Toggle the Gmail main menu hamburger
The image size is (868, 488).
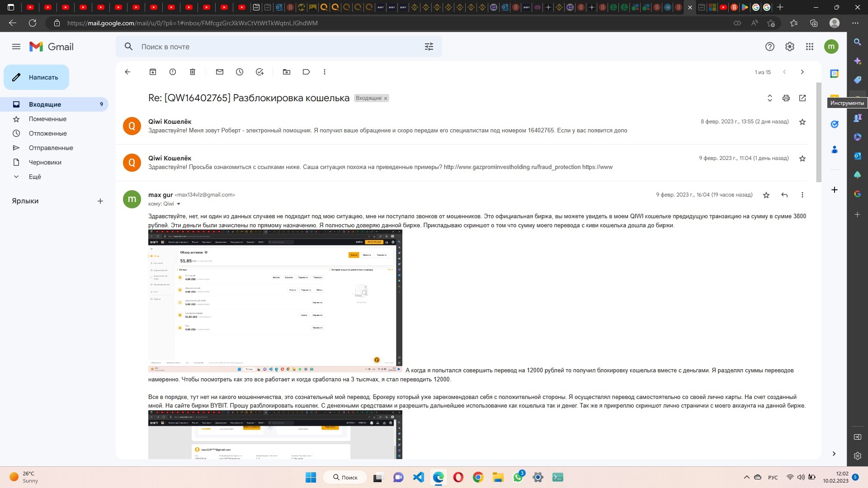pos(16,47)
